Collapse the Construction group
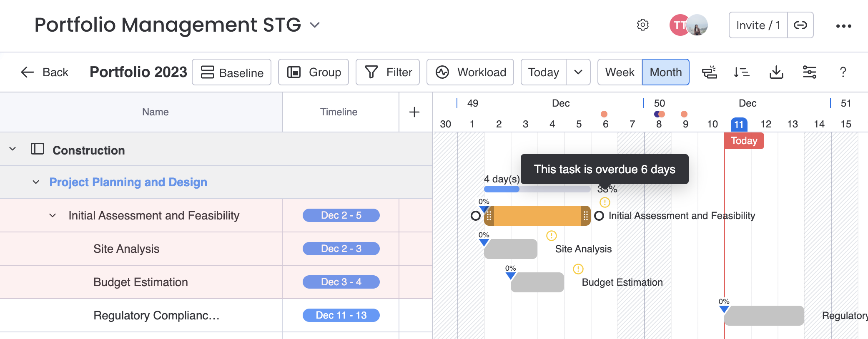This screenshot has height=339, width=868. pyautogui.click(x=13, y=149)
